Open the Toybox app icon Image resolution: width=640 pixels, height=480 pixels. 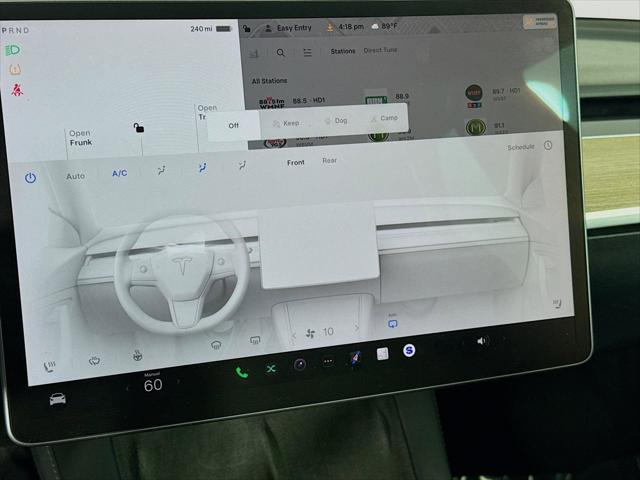pos(356,358)
